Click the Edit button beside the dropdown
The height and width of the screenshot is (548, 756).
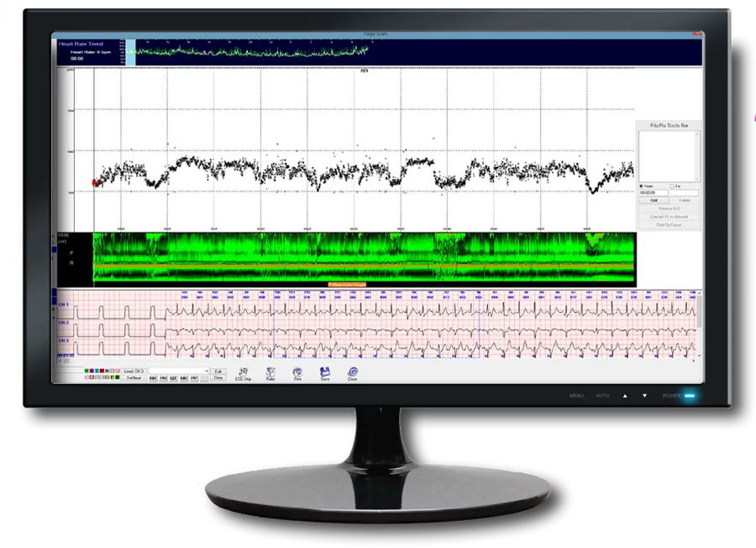tap(218, 371)
